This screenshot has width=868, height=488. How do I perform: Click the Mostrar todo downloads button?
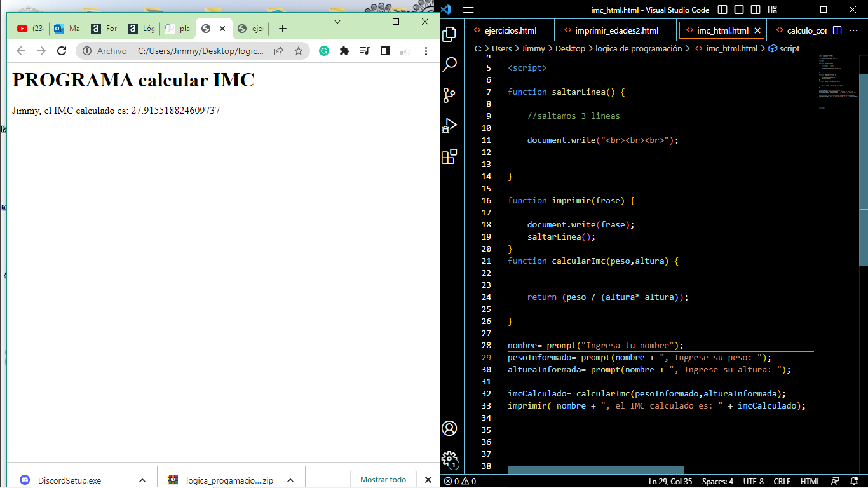click(383, 480)
